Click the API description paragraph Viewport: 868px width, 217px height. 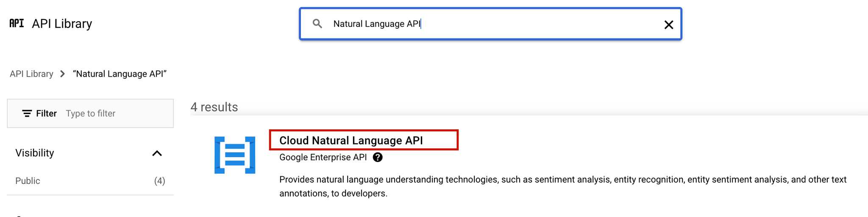click(x=563, y=186)
